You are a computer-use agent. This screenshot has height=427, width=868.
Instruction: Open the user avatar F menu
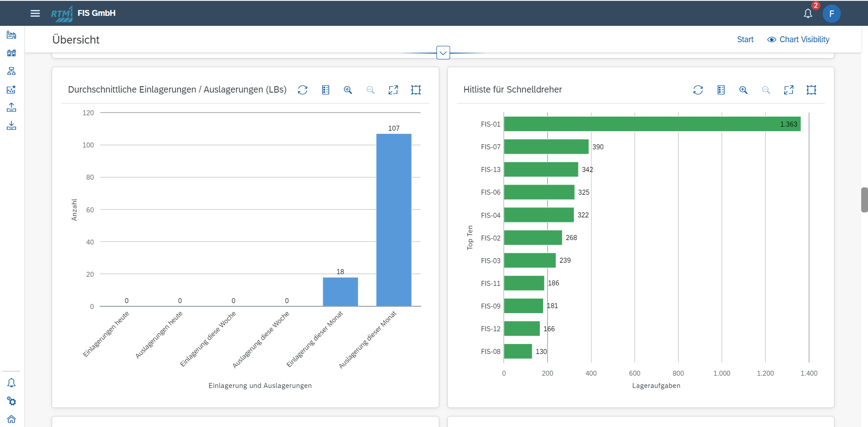click(x=832, y=14)
